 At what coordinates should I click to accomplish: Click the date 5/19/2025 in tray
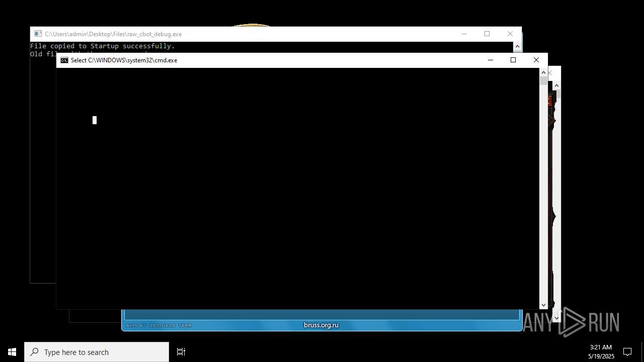pyautogui.click(x=601, y=356)
